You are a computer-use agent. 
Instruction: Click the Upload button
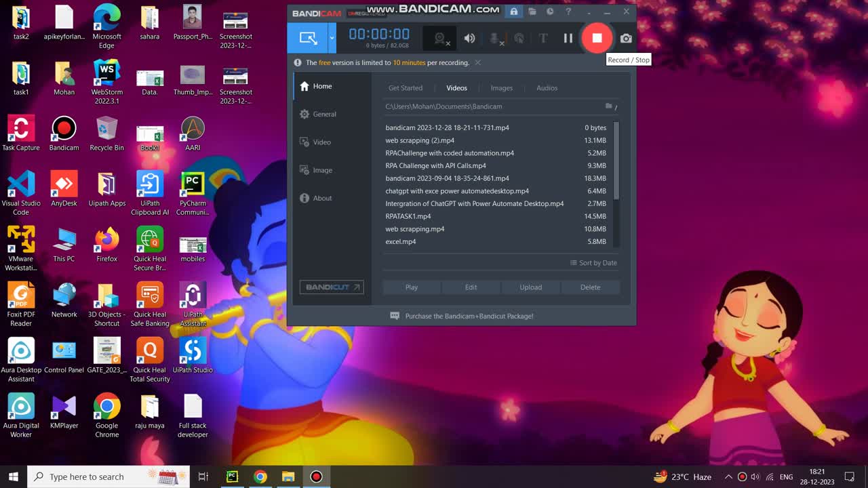click(530, 287)
